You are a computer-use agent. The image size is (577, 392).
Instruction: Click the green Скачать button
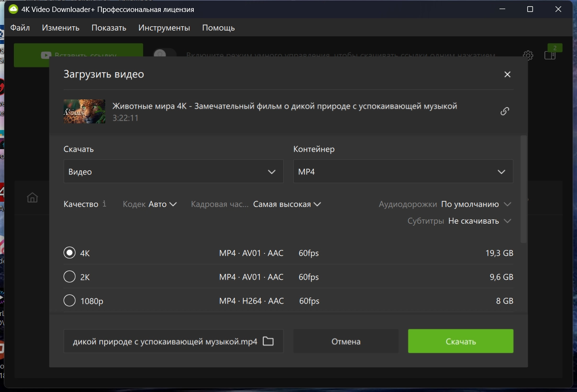point(460,341)
